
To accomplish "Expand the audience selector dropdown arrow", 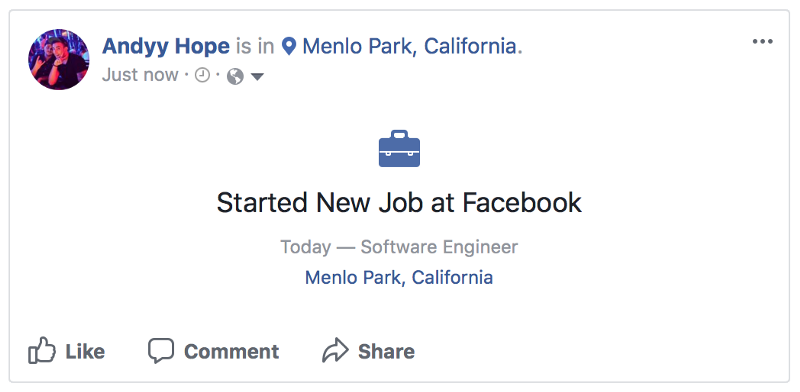I will click(x=257, y=77).
